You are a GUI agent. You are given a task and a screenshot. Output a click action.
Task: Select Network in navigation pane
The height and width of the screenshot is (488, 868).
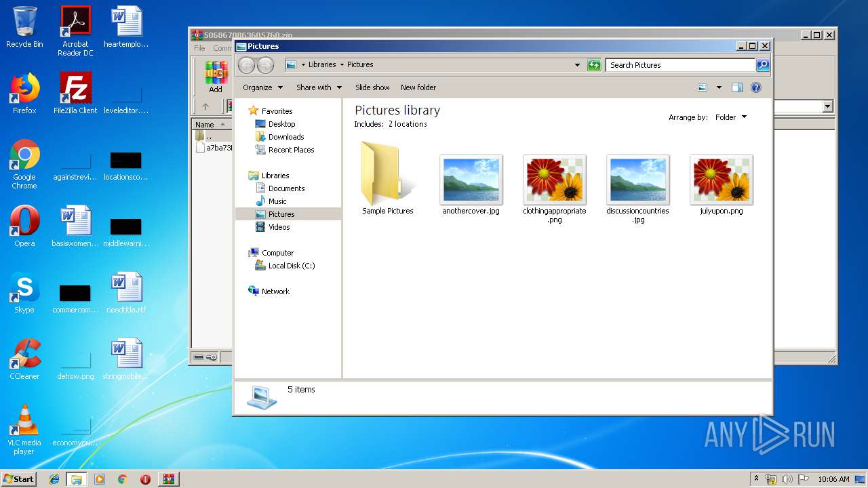275,291
